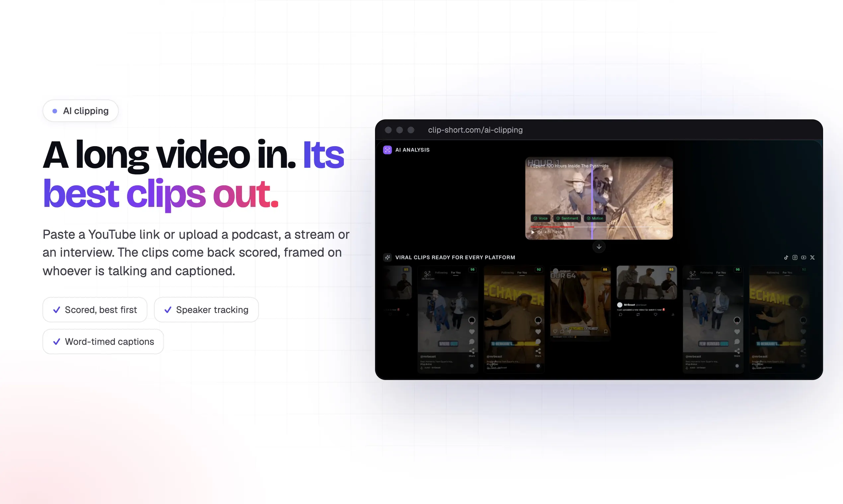Reply to the MrBeast post

tap(621, 315)
